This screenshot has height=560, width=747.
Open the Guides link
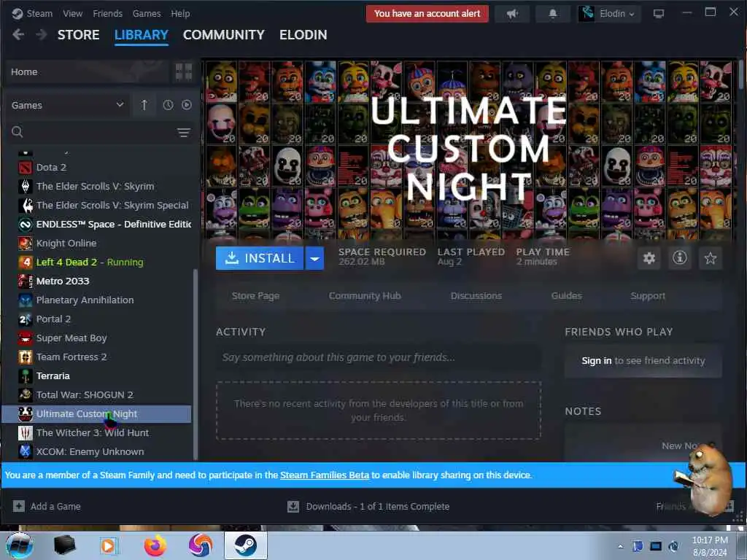[x=566, y=296]
